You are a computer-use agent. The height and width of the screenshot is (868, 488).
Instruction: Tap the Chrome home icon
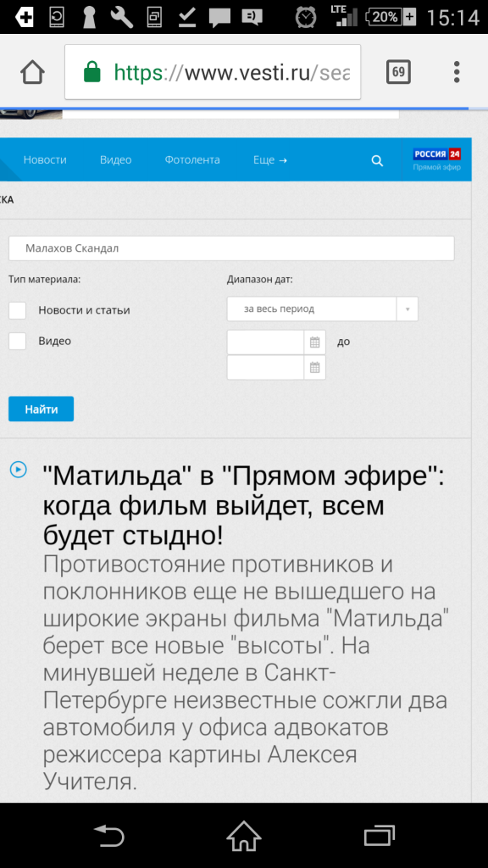click(x=33, y=72)
